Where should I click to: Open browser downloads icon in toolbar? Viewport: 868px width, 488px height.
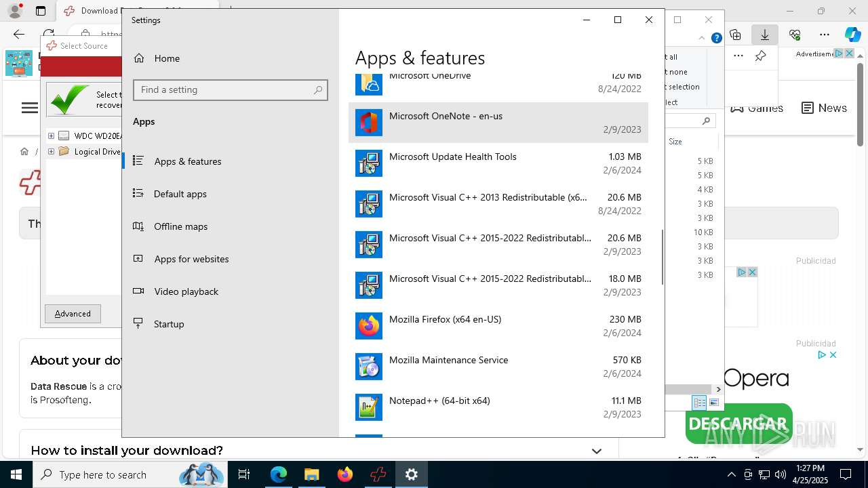click(765, 35)
